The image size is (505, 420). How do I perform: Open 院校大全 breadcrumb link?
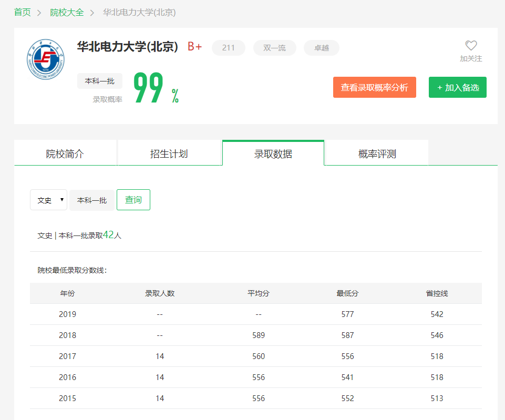[67, 13]
